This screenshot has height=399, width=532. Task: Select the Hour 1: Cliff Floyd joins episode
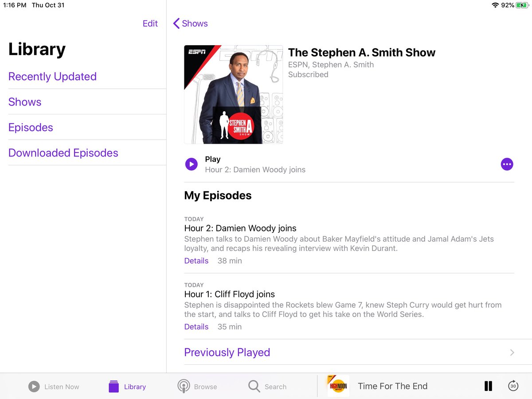[230, 294]
